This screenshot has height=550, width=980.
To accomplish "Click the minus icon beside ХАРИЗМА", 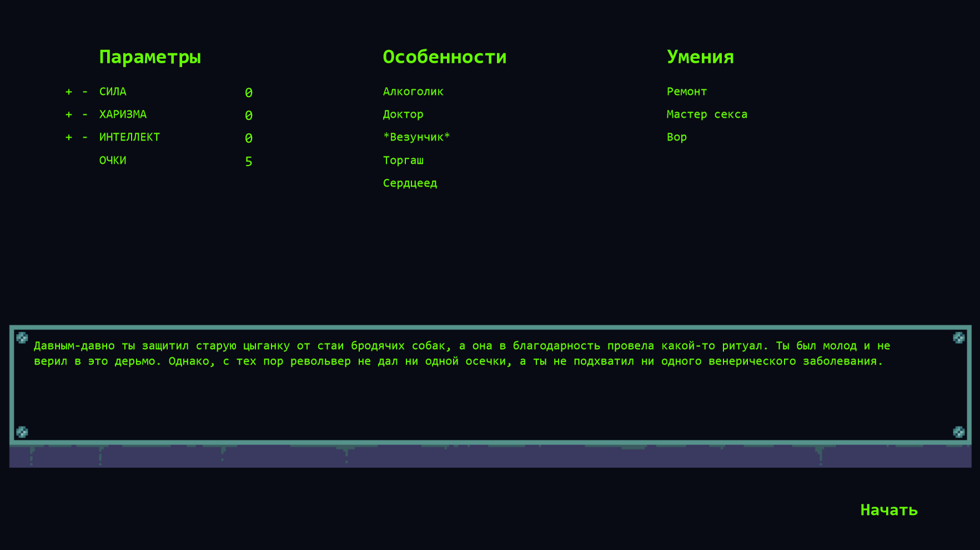I will pyautogui.click(x=84, y=114).
